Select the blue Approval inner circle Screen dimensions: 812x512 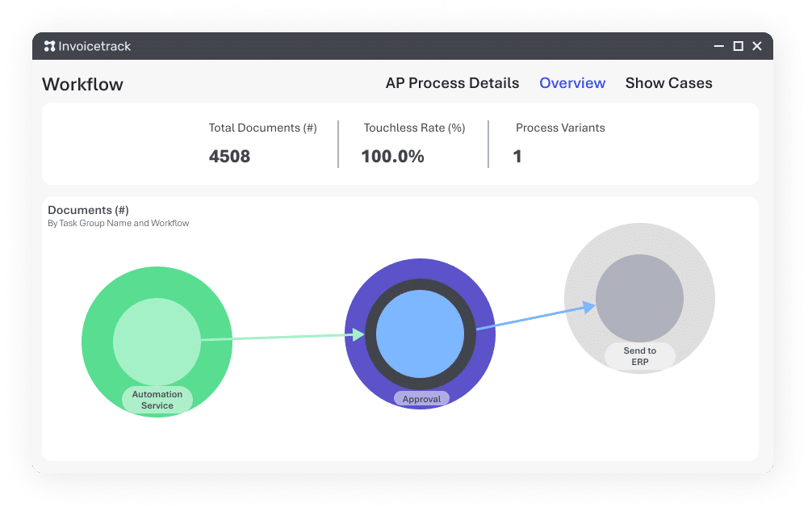420,331
